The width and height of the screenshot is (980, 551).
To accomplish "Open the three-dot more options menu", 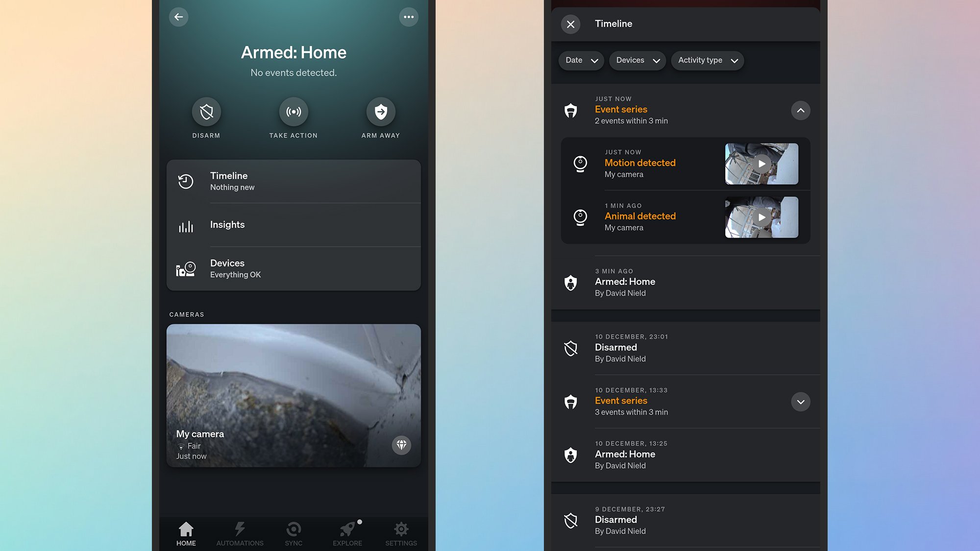I will [408, 17].
